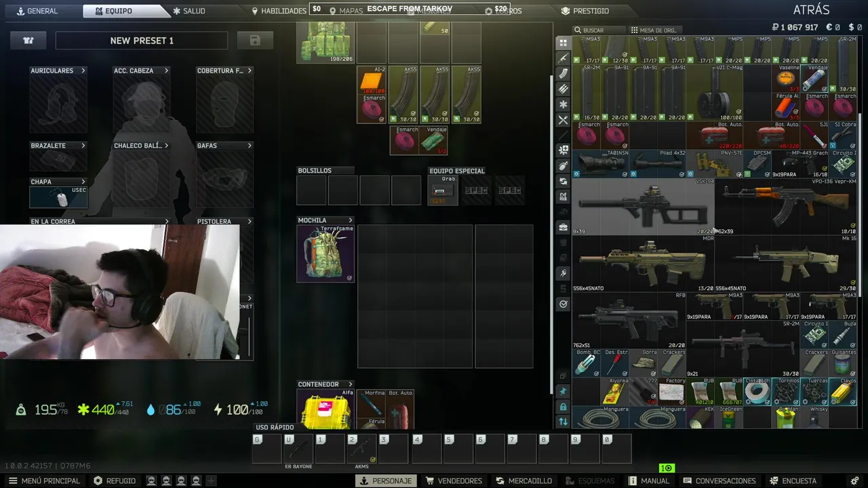
Task: Select the Mk 16 rifle in stash
Action: [786, 264]
